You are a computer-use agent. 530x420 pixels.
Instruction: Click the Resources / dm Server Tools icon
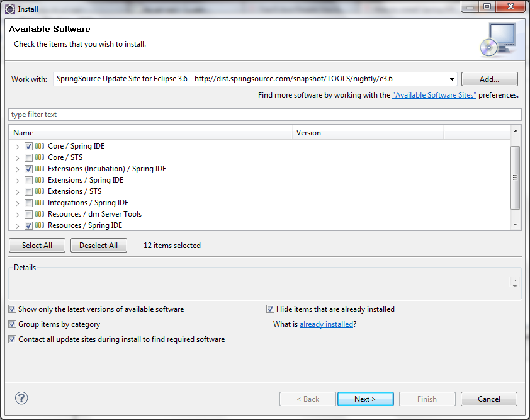click(x=38, y=213)
